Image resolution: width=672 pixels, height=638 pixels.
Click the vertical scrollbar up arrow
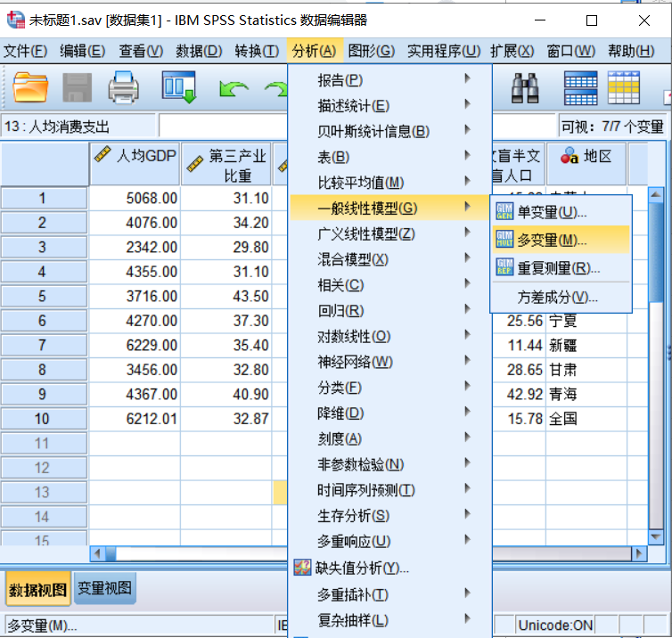coord(656,195)
